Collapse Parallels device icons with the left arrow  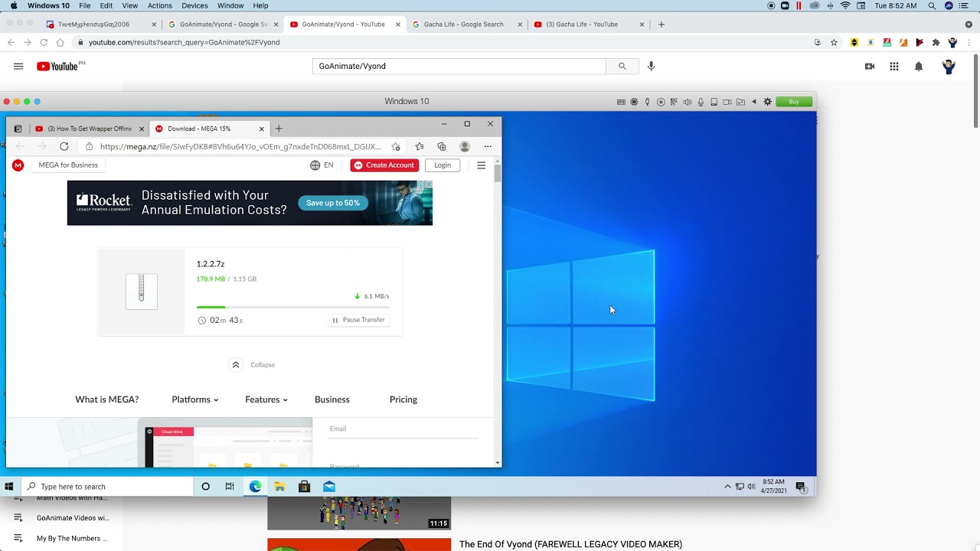[754, 102]
